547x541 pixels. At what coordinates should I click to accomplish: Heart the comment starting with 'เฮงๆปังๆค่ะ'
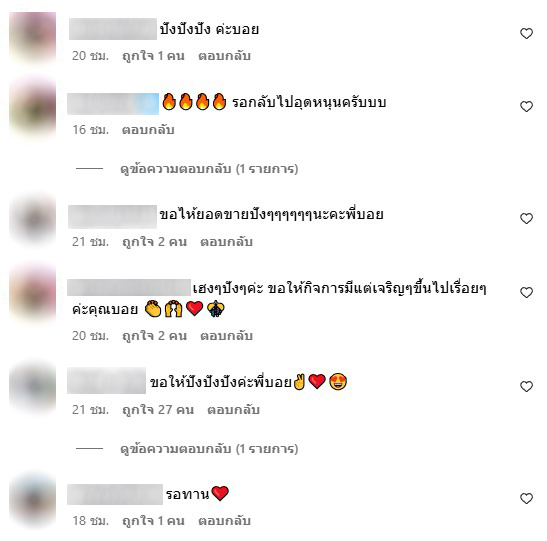click(526, 292)
